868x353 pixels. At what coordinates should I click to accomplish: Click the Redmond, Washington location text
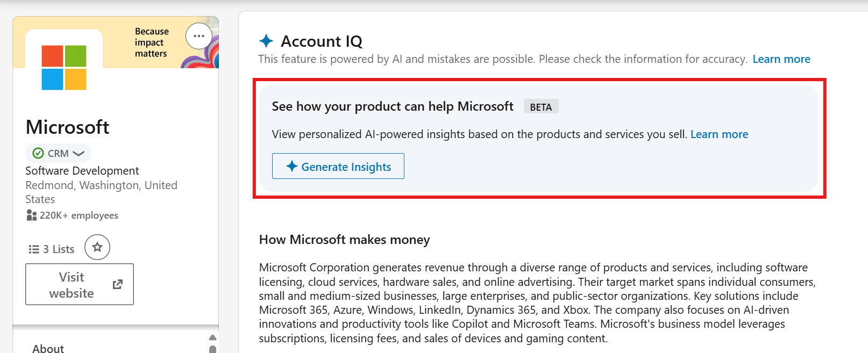(101, 192)
